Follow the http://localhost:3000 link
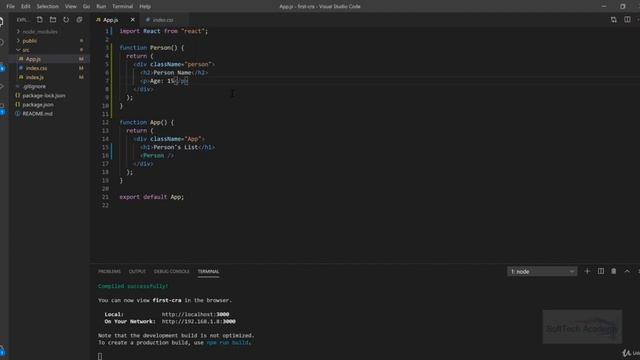The image size is (640, 360). (x=196, y=314)
